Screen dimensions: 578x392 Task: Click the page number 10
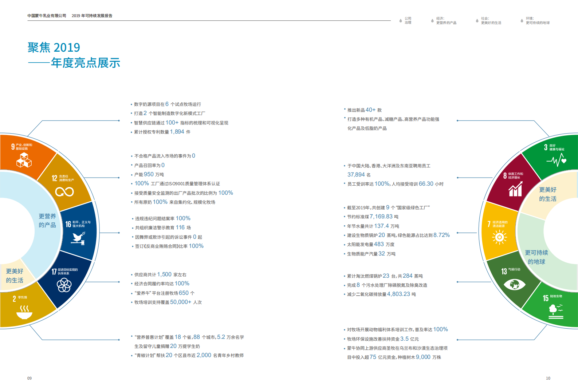tap(548, 378)
